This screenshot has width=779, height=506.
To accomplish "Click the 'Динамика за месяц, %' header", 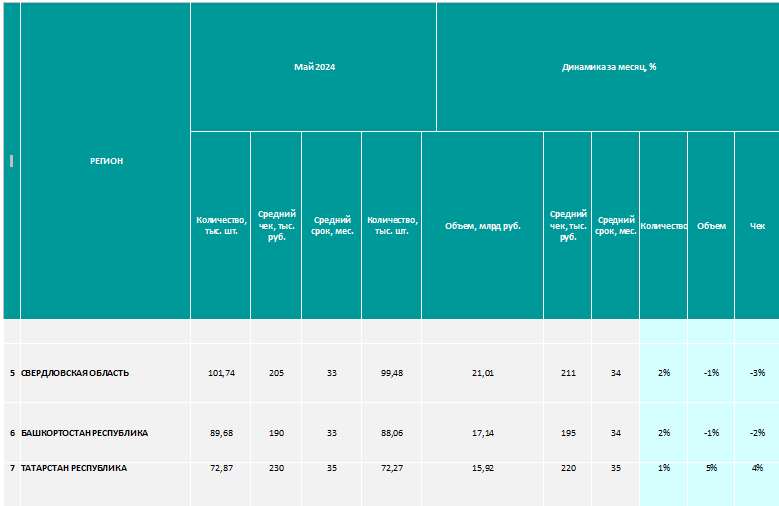I will tap(608, 67).
